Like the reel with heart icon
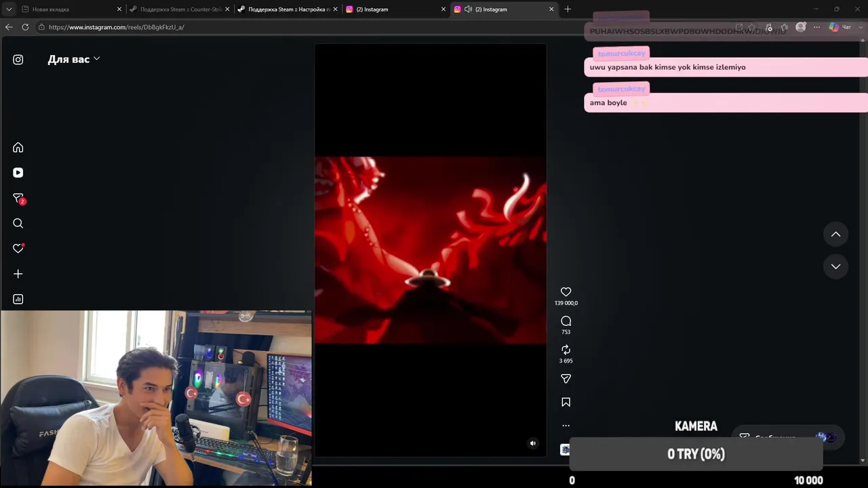Image resolution: width=868 pixels, height=488 pixels. pyautogui.click(x=566, y=292)
